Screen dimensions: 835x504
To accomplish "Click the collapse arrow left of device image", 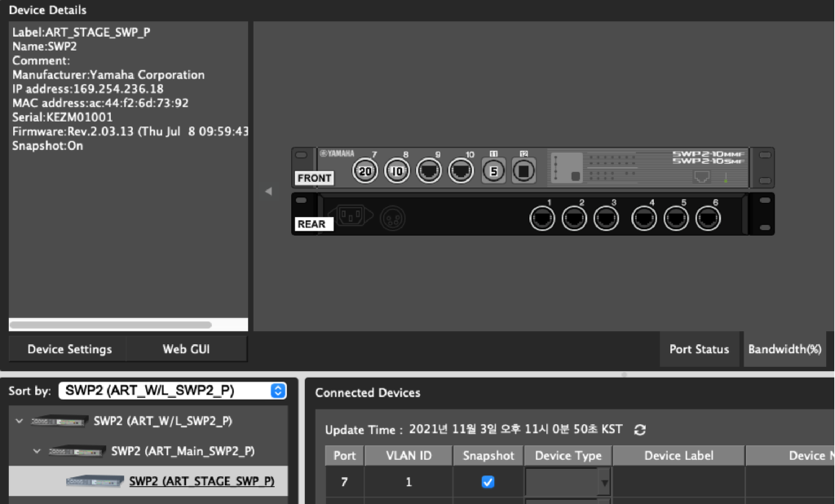I will (268, 191).
